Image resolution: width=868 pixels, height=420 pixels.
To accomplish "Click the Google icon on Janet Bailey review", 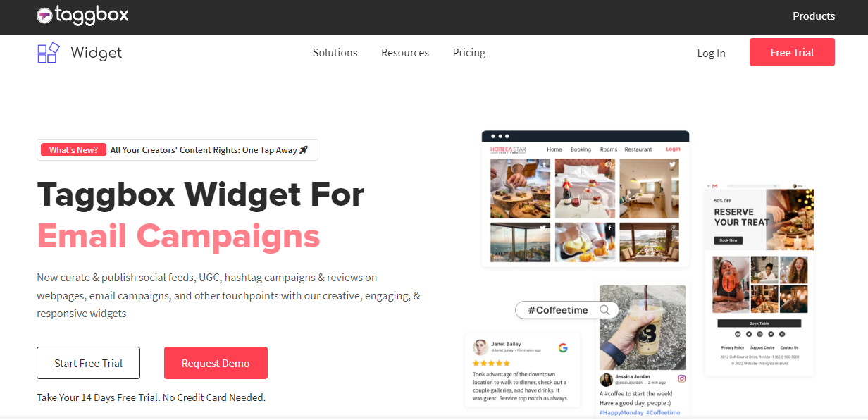I will tap(563, 347).
